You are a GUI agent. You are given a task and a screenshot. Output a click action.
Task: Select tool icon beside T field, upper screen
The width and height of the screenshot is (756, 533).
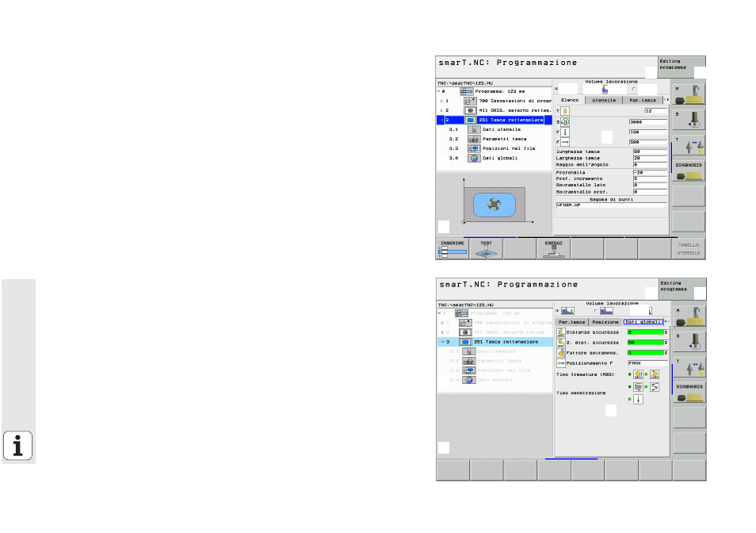[x=565, y=111]
